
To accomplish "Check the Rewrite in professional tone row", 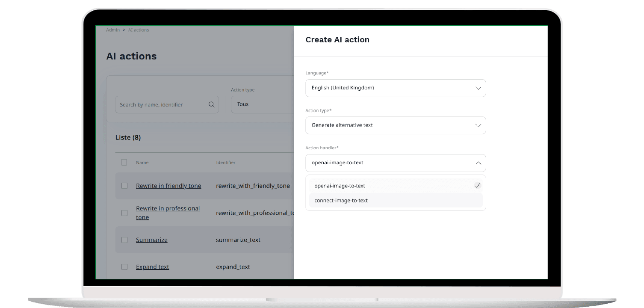I will point(124,213).
